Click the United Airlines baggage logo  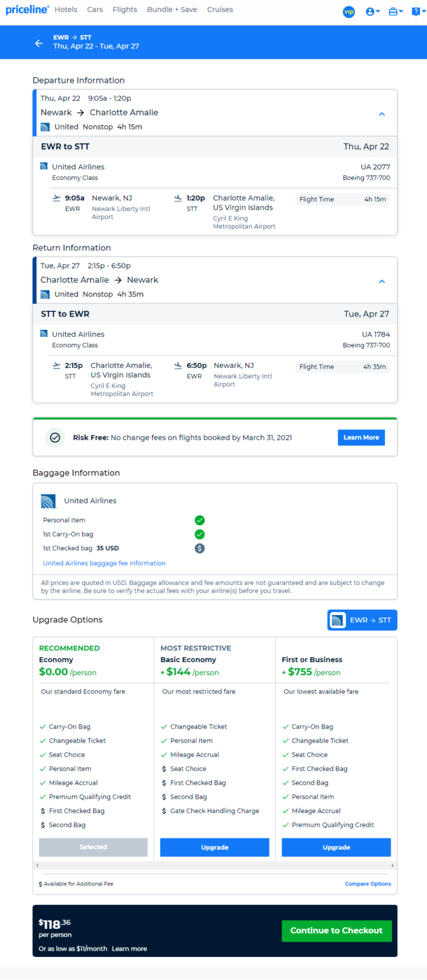(48, 501)
